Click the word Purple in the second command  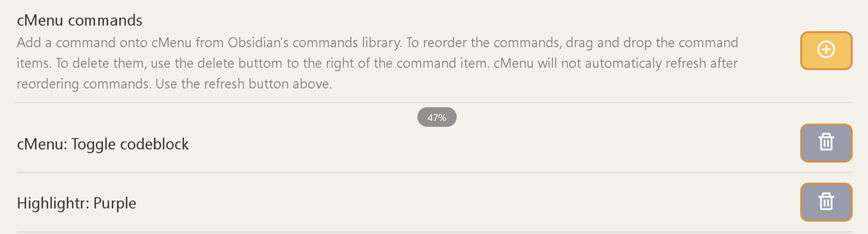(x=114, y=203)
